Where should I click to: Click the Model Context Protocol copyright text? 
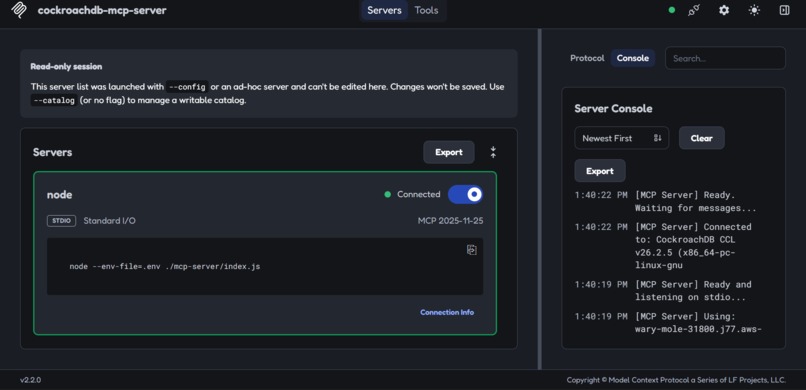click(x=676, y=380)
